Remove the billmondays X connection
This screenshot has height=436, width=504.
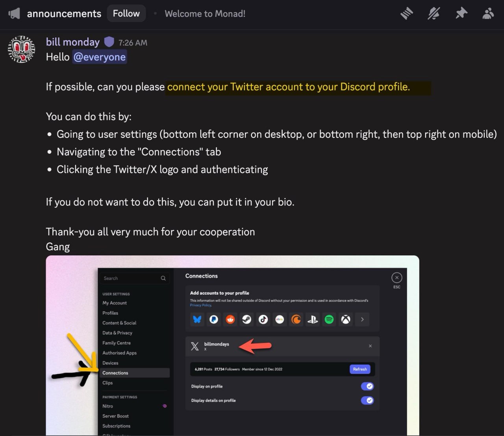point(370,346)
